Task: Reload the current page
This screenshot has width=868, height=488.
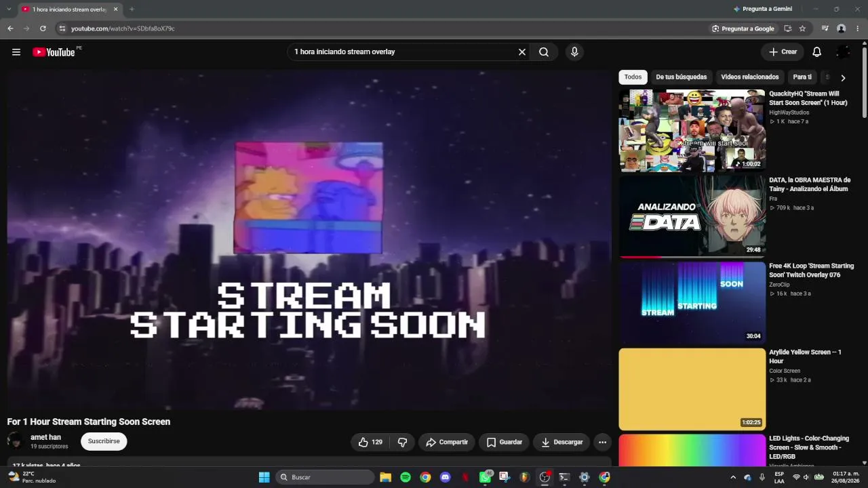Action: tap(43, 28)
